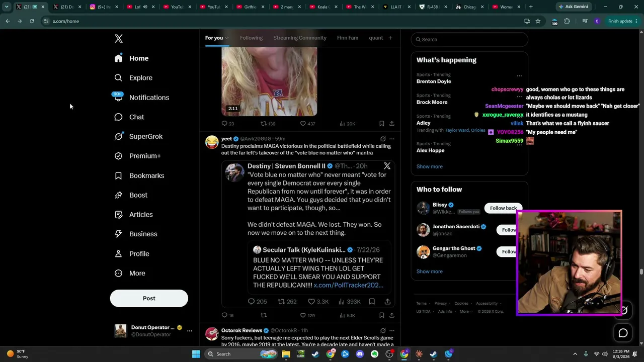This screenshot has width=644, height=362.
Task: Bookmark Destiny's quoted post
Action: (x=372, y=302)
